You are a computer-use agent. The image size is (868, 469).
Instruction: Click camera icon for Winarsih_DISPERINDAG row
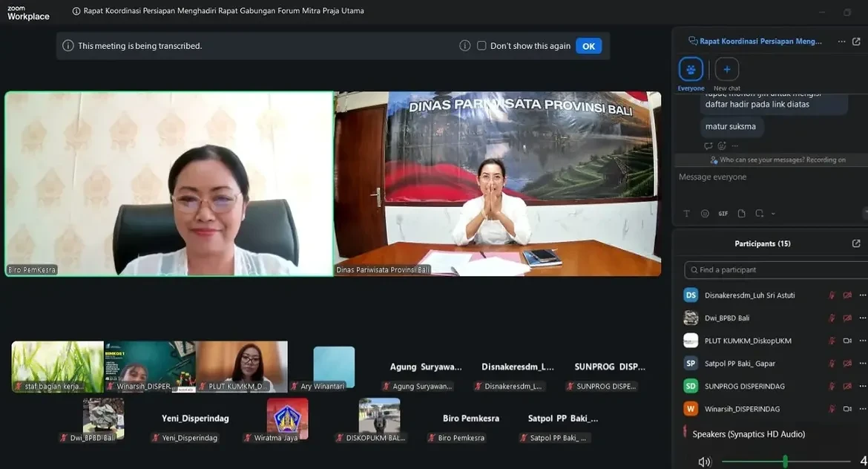click(847, 409)
